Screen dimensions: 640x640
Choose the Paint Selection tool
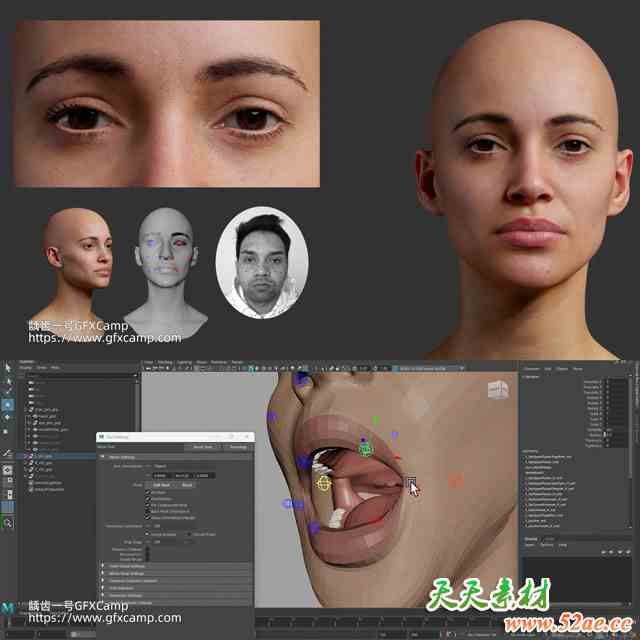(x=7, y=391)
